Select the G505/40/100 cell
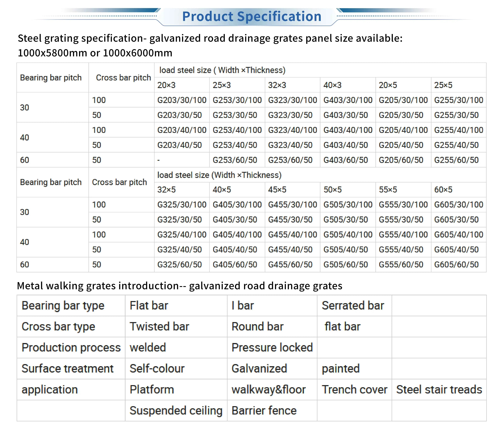 point(348,235)
